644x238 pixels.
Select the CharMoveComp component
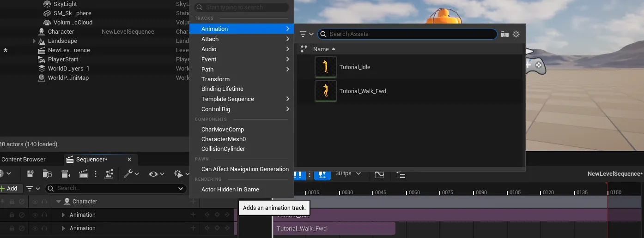coord(242,129)
